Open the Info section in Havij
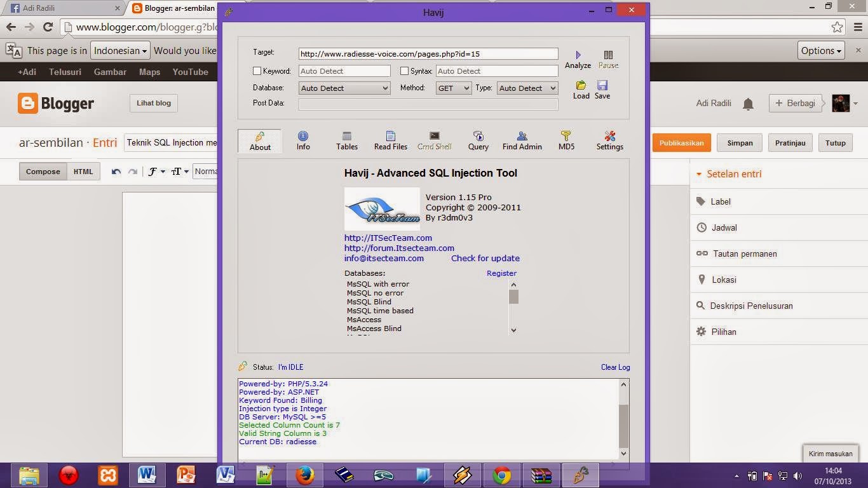The height and width of the screenshot is (488, 868). pos(303,141)
